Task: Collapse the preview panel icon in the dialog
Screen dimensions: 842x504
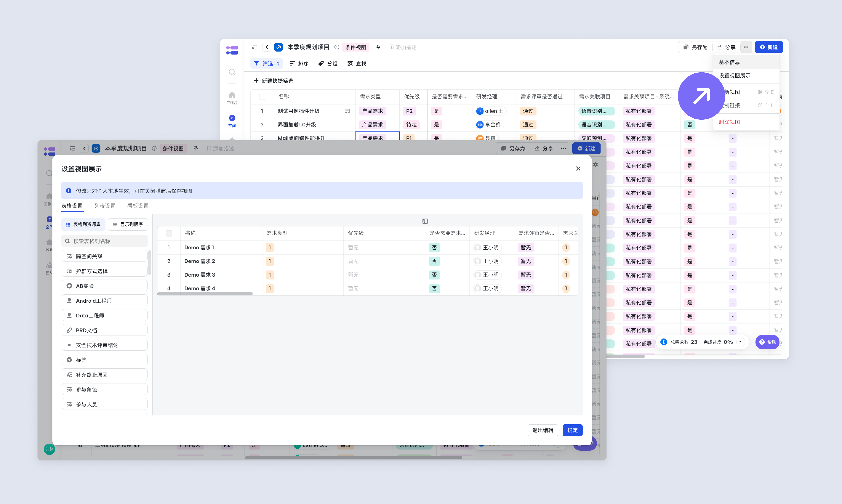Action: click(x=425, y=221)
